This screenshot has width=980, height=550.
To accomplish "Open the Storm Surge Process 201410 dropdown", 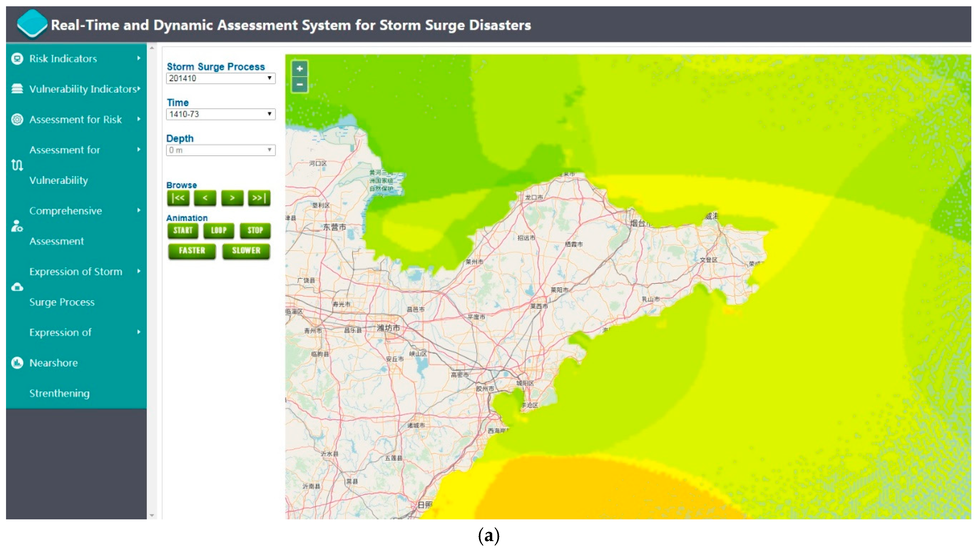I will click(x=221, y=78).
